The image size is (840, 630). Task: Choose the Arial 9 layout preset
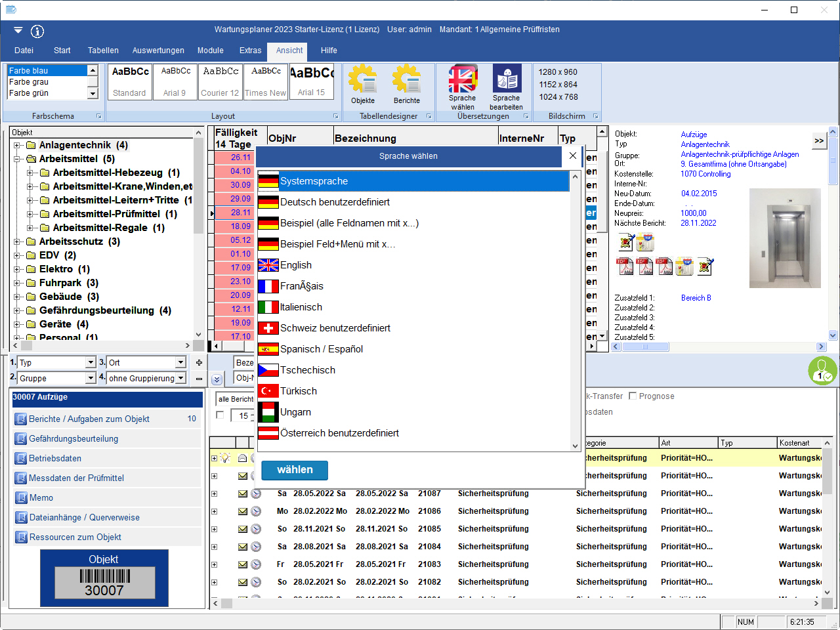click(x=175, y=81)
